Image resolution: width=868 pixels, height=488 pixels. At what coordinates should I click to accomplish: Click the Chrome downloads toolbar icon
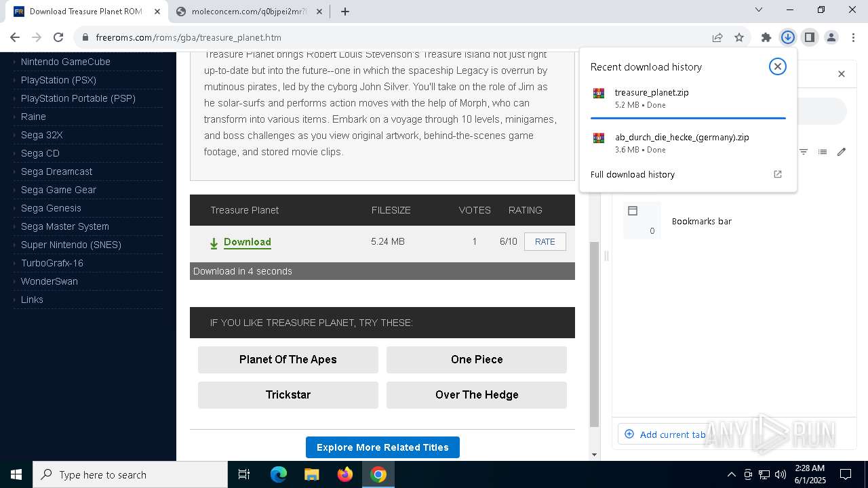(x=787, y=37)
